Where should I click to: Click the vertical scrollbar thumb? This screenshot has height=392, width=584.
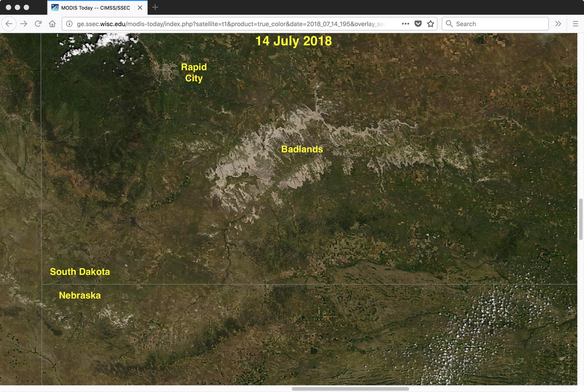[581, 219]
